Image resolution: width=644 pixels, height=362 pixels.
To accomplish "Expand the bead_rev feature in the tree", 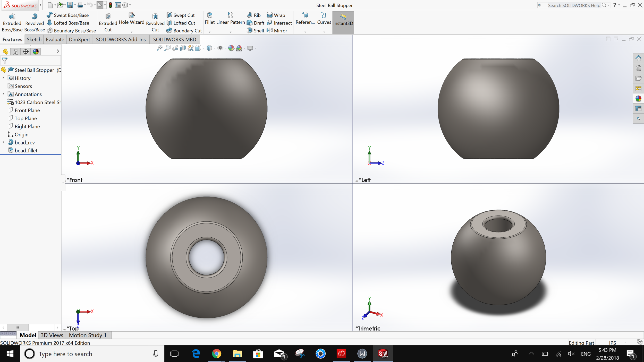I will 3,142.
